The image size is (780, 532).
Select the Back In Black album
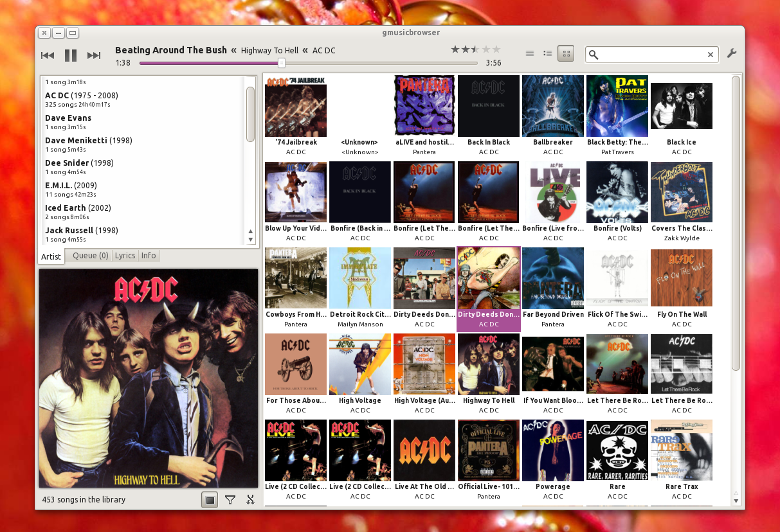point(489,116)
